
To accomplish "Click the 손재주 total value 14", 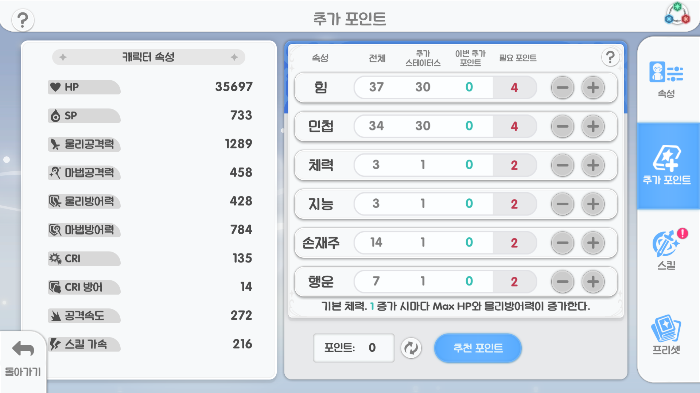I will click(376, 242).
